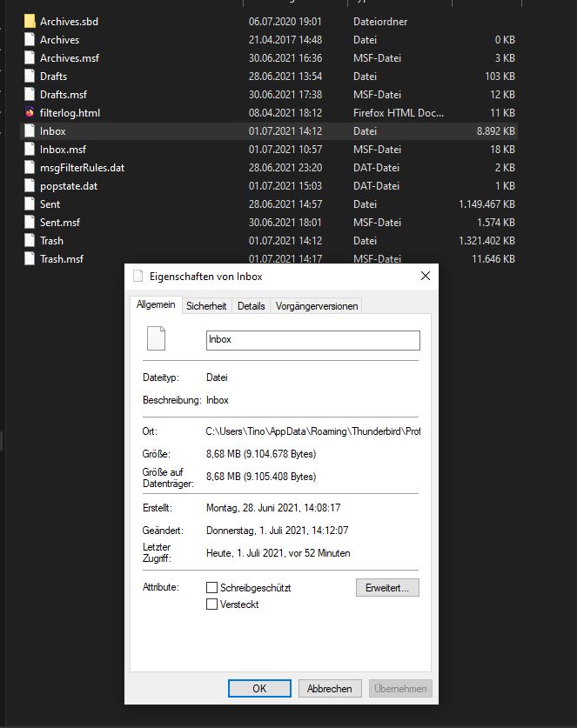Click the file name field containing Inbox

pos(312,339)
